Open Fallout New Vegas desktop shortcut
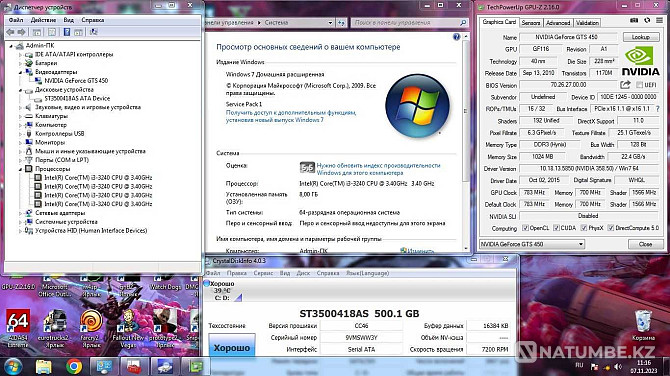Screen dimensions: 670x376 click(128, 328)
